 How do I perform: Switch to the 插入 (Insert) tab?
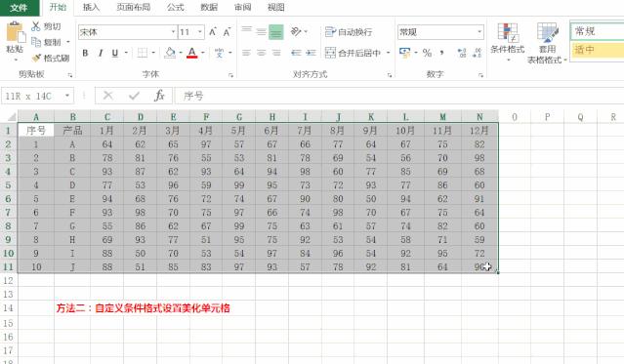[91, 7]
